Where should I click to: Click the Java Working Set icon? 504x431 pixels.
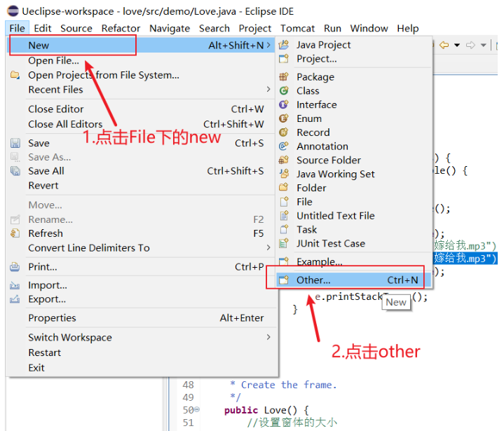click(283, 174)
